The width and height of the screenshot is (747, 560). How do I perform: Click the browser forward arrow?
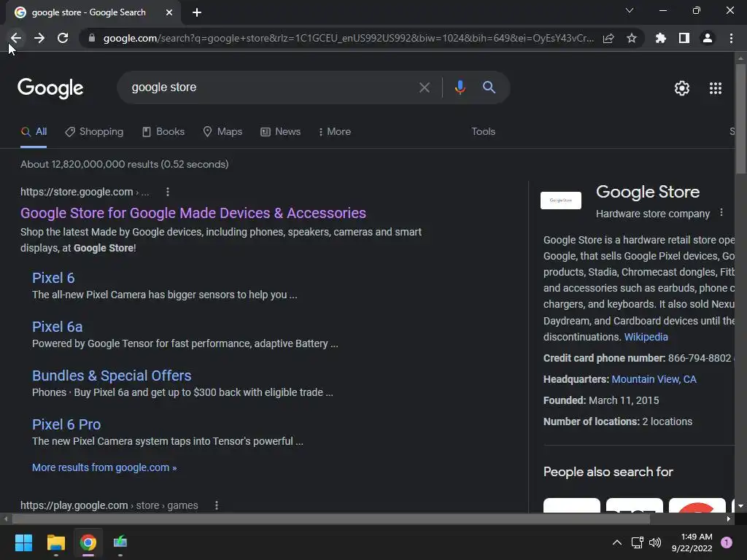click(x=39, y=38)
